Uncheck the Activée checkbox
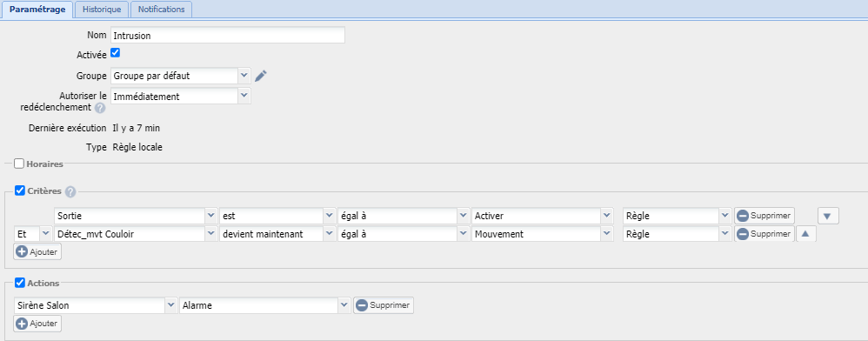The height and width of the screenshot is (341, 868). click(x=115, y=53)
